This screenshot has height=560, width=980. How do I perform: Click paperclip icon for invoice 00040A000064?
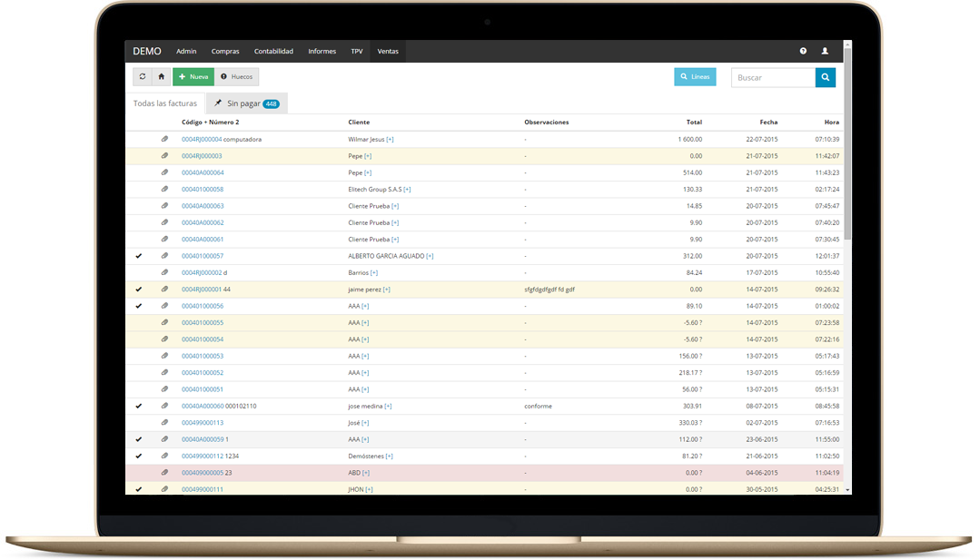164,172
